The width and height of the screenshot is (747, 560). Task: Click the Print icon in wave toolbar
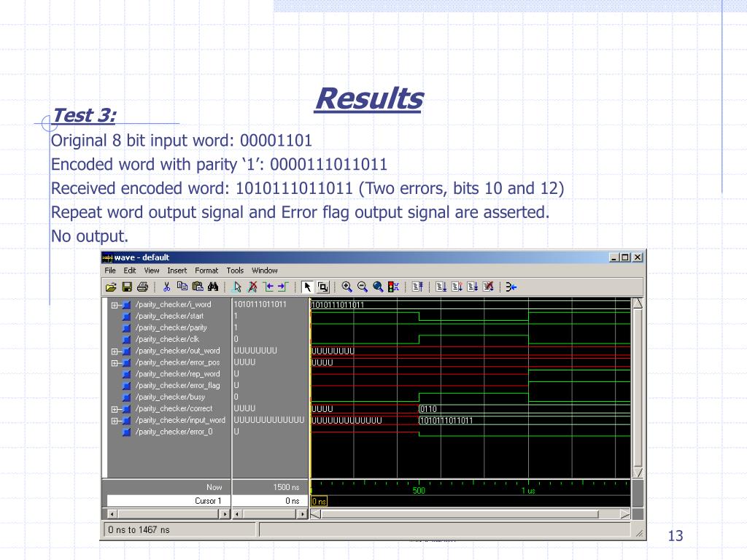142,287
